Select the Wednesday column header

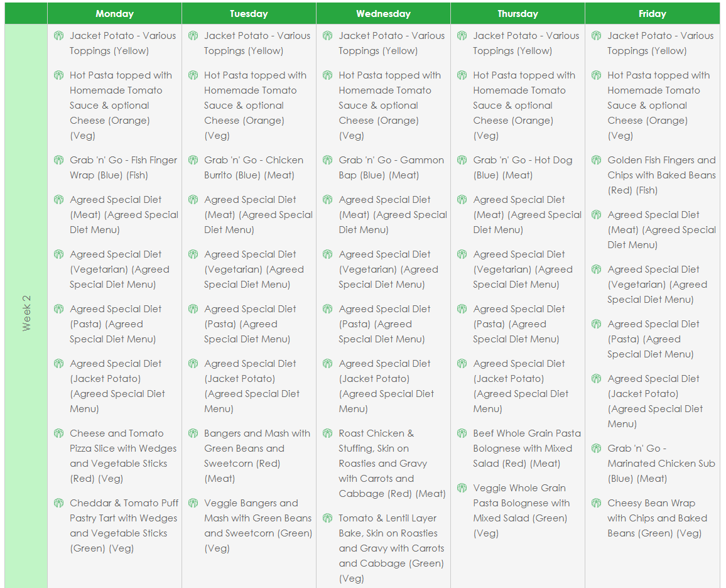click(383, 13)
